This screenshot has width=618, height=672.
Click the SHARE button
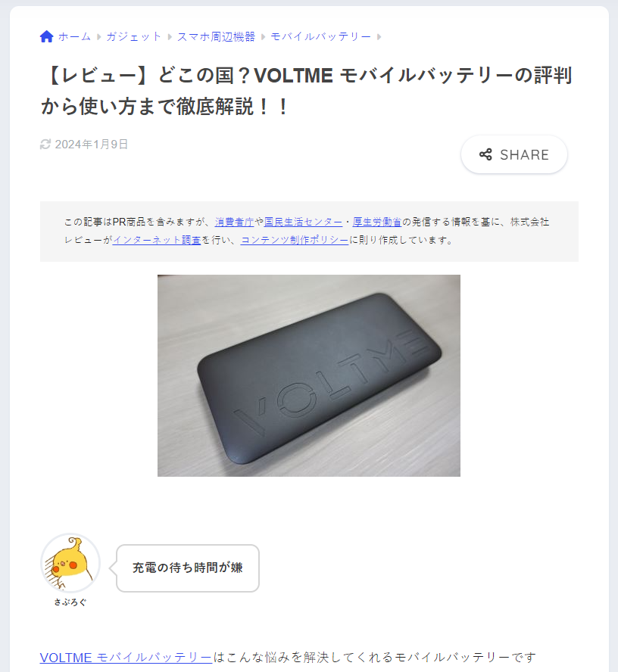point(513,154)
